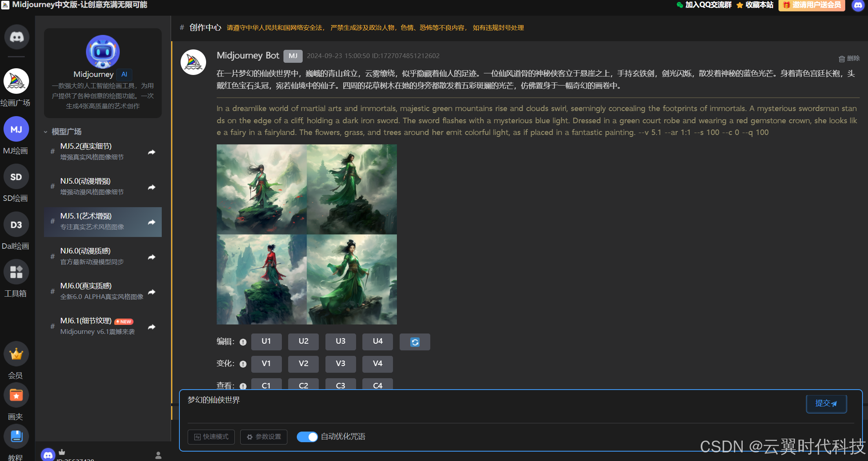
Task: Click share arrow for MJ6.0(真实质感)
Action: point(152,292)
